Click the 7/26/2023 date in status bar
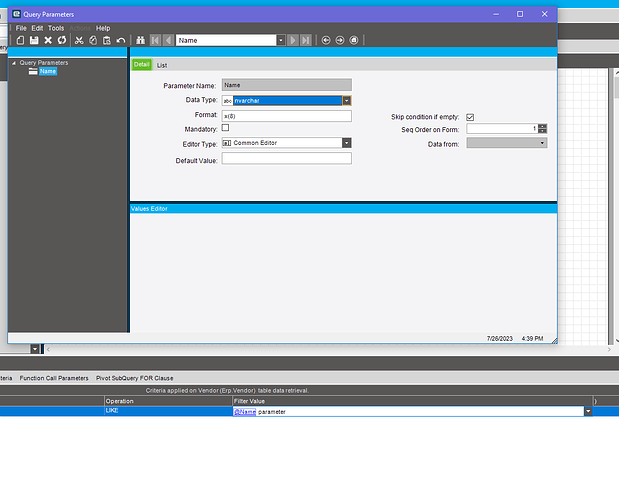The image size is (619, 500). pyautogui.click(x=499, y=339)
